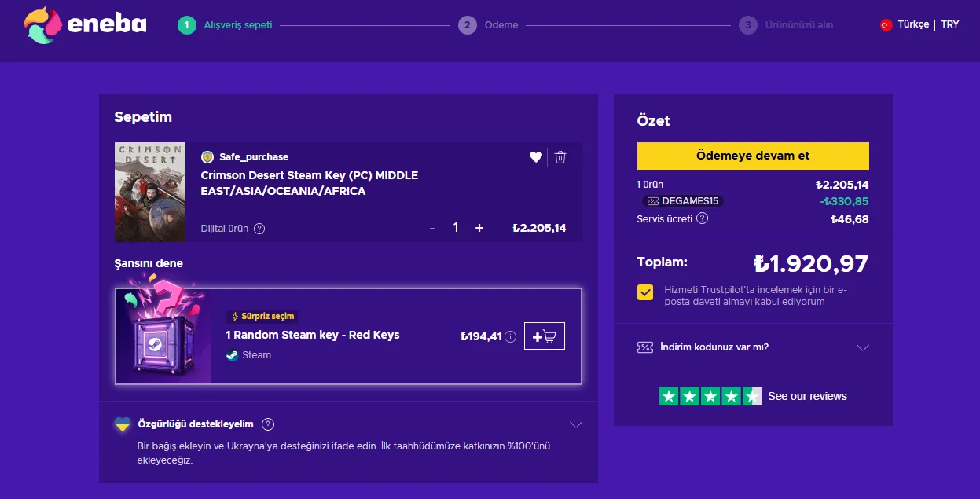Click the quantity value 1
The height and width of the screenshot is (499, 980).
456,228
